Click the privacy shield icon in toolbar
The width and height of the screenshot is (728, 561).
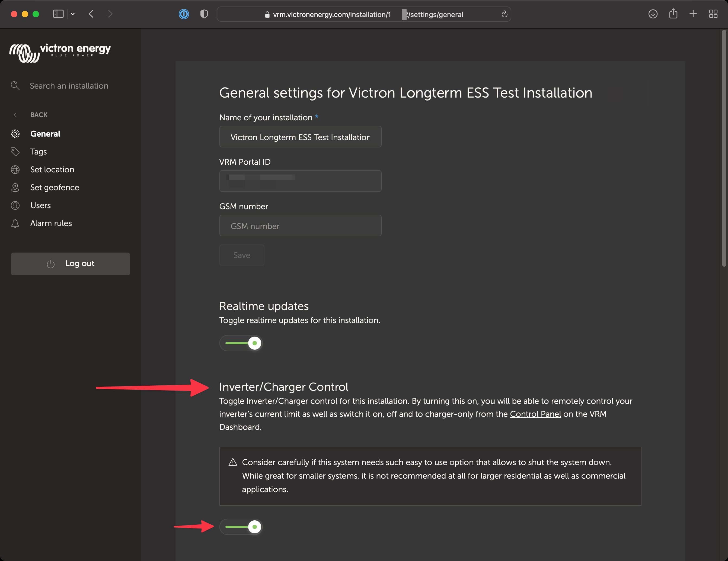tap(204, 14)
